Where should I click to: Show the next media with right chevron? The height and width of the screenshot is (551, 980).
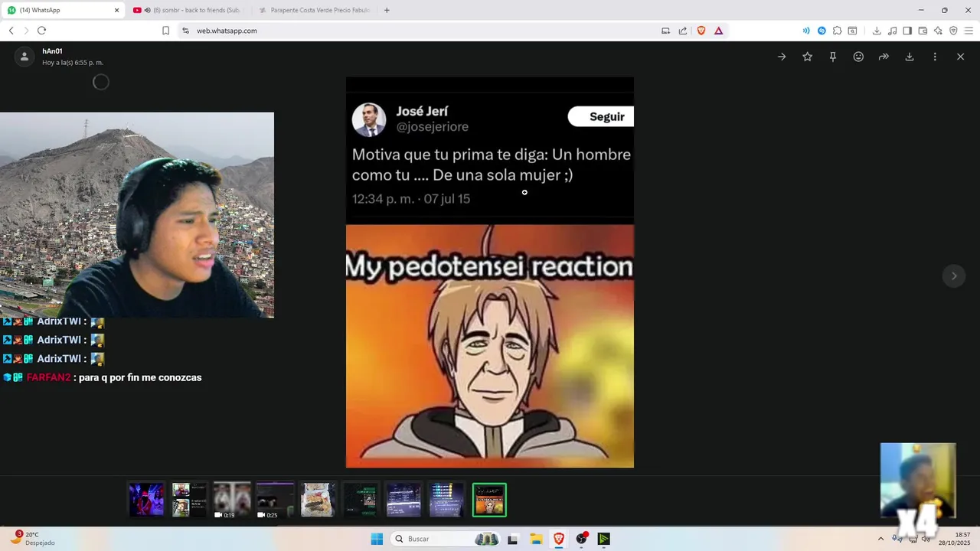point(954,275)
